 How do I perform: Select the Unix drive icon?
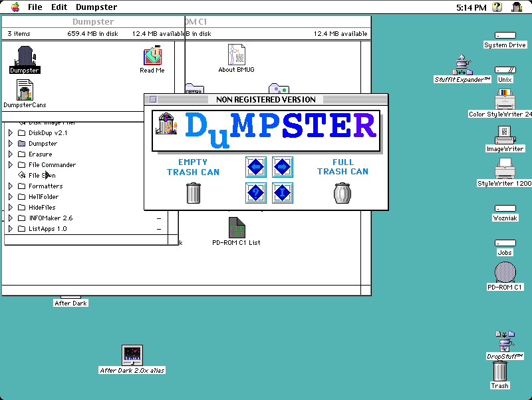click(505, 70)
